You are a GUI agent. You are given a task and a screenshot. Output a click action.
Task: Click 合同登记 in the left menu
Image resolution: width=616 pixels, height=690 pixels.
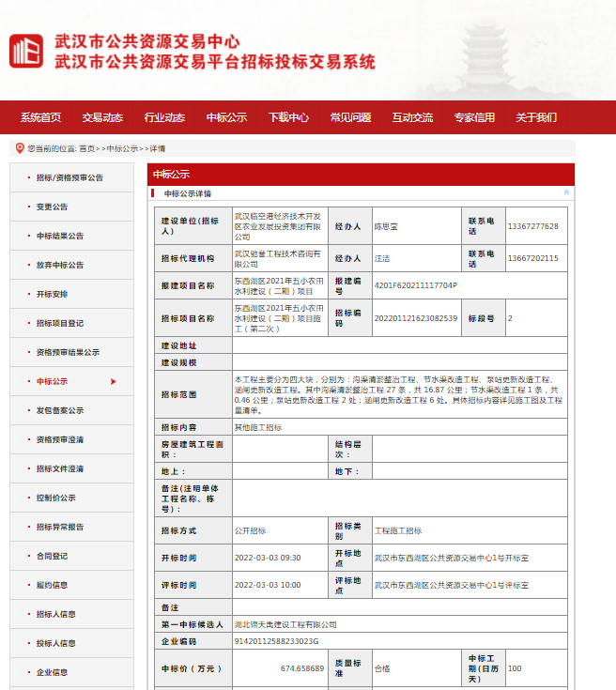tap(52, 556)
